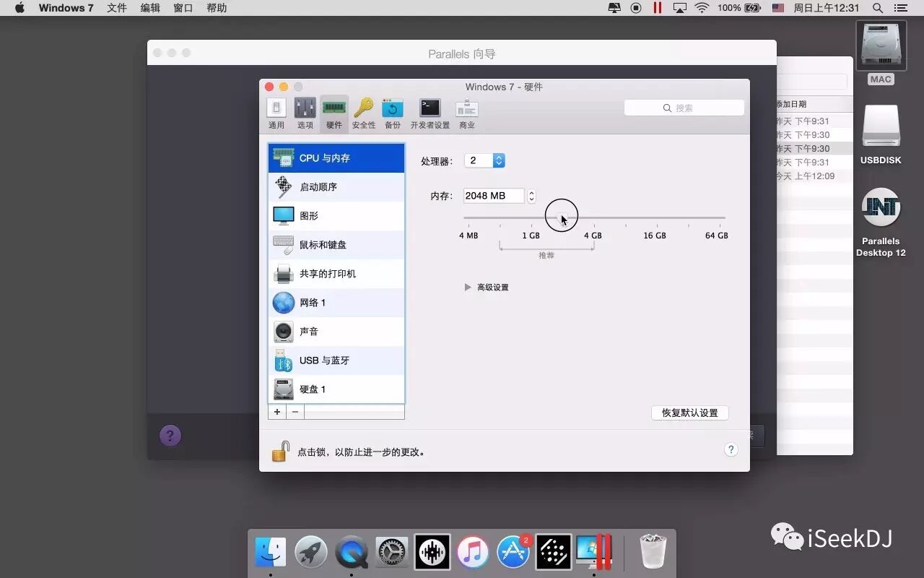Open Spotlight search in menu bar
This screenshot has width=924, height=578.
click(x=878, y=8)
